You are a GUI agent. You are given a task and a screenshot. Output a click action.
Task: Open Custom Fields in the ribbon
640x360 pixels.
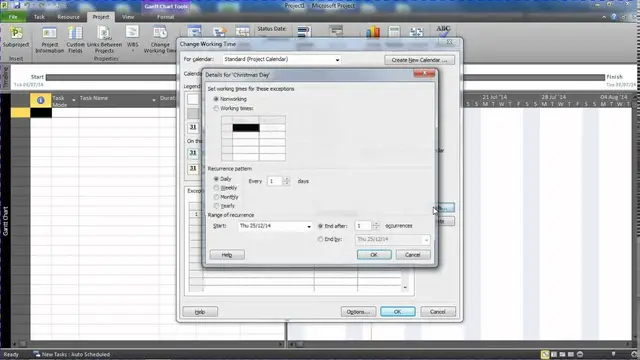76,39
